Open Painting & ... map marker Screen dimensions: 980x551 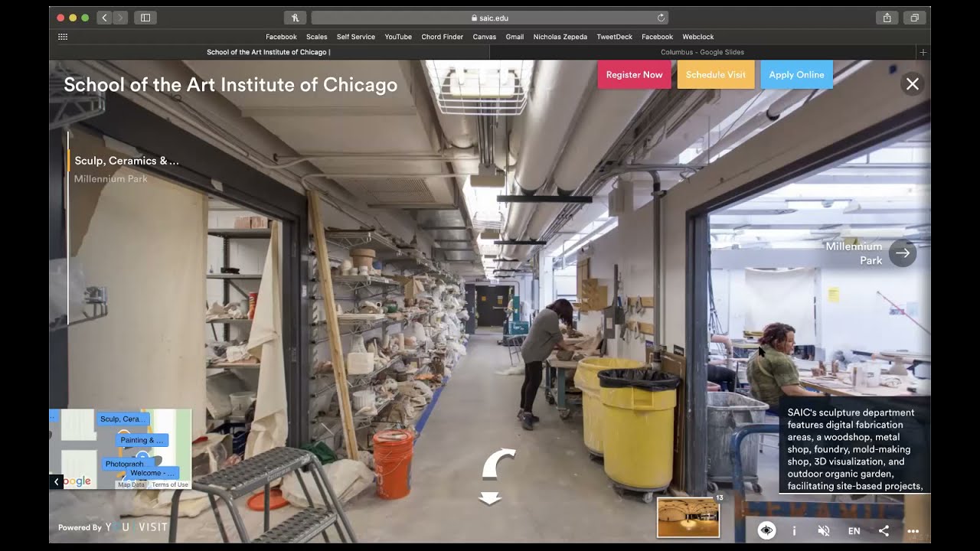tap(142, 440)
